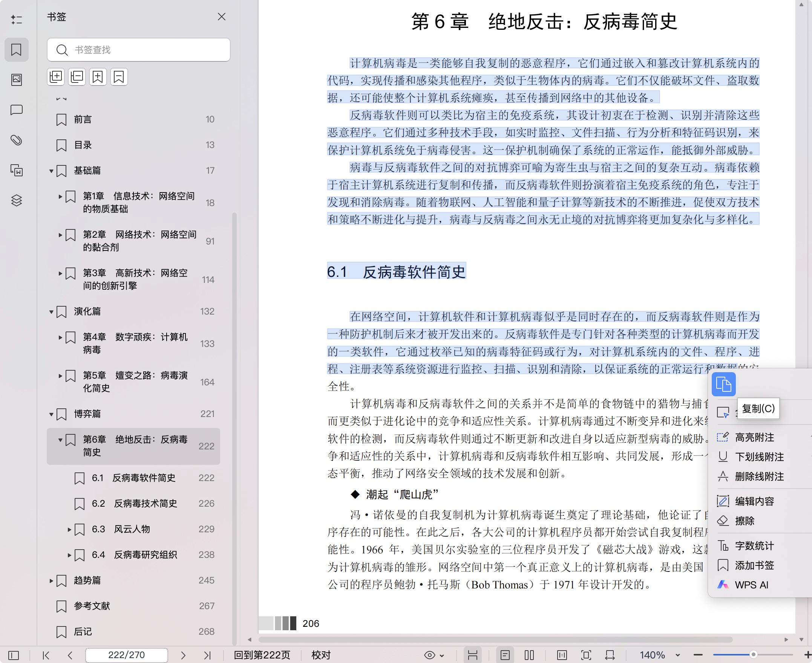The height and width of the screenshot is (663, 812).
Task: Expand the 第2章 网络技术 bookmark
Action: click(x=60, y=235)
